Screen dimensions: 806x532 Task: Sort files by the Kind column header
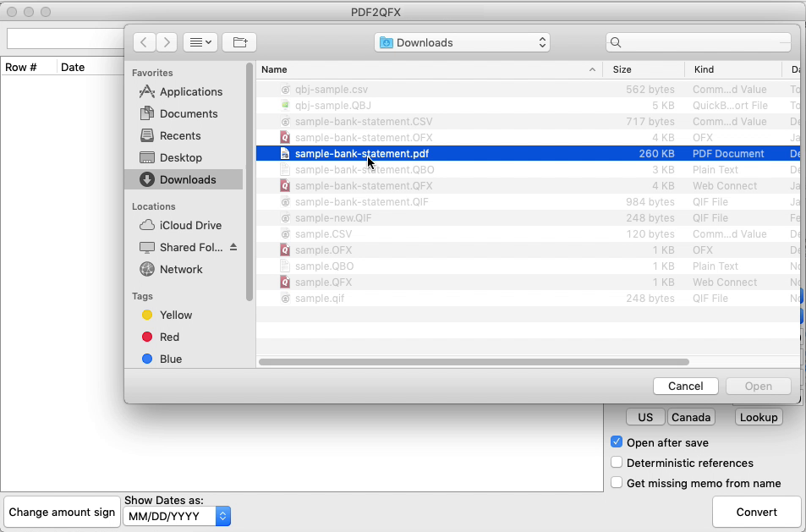[x=704, y=69]
